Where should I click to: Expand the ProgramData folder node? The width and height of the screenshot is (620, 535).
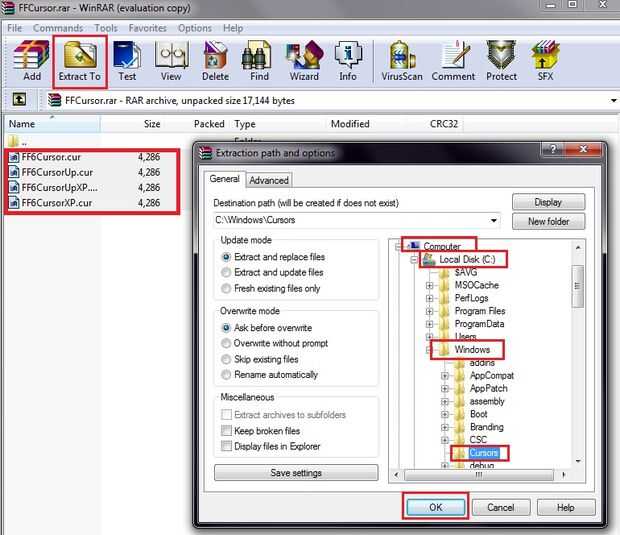[x=429, y=324]
